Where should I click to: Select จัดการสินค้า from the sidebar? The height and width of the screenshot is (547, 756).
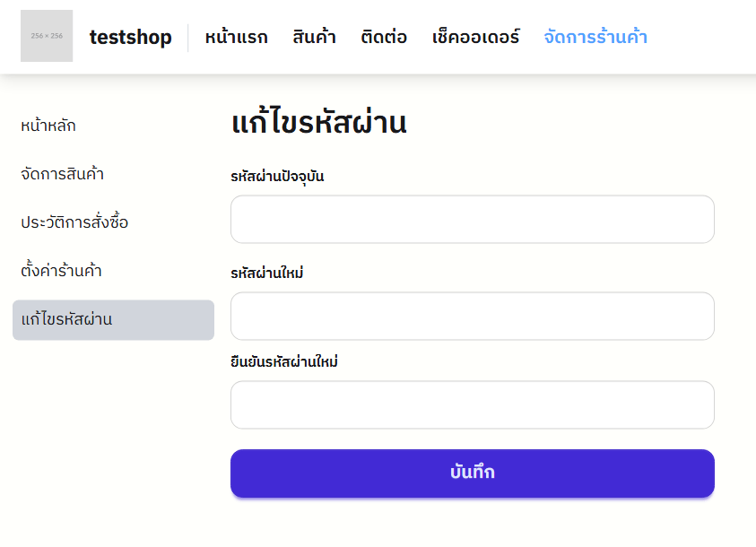click(63, 174)
